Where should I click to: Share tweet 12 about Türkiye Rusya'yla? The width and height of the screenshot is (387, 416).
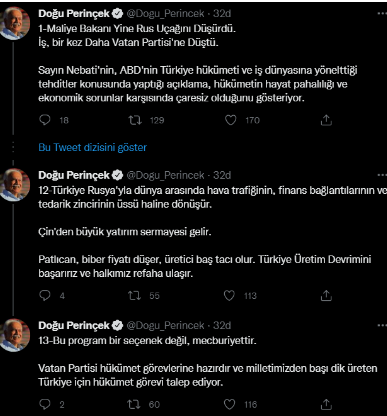(x=326, y=295)
